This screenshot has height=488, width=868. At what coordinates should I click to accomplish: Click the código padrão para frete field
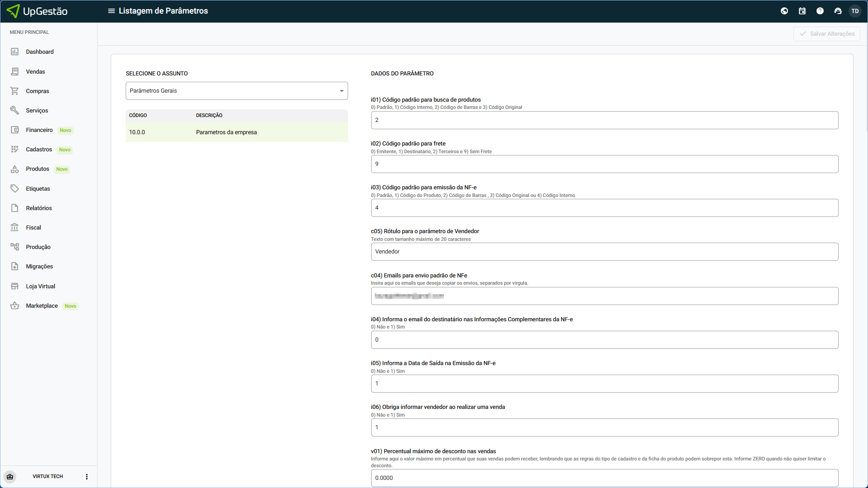click(604, 164)
